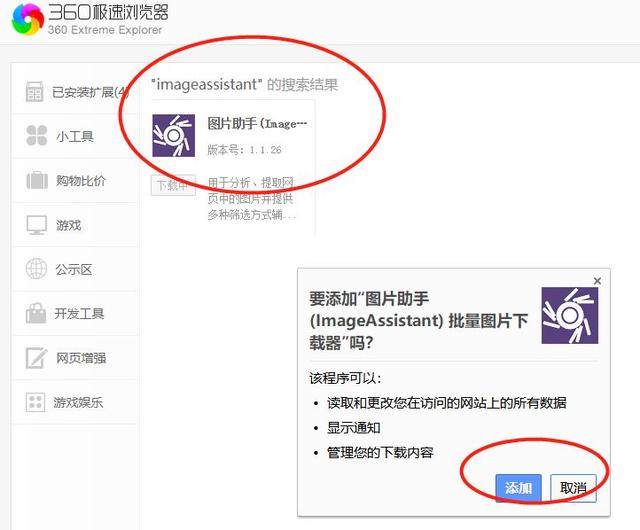
Task: Click the 游戏娱乐 grid icon
Action: point(35,402)
